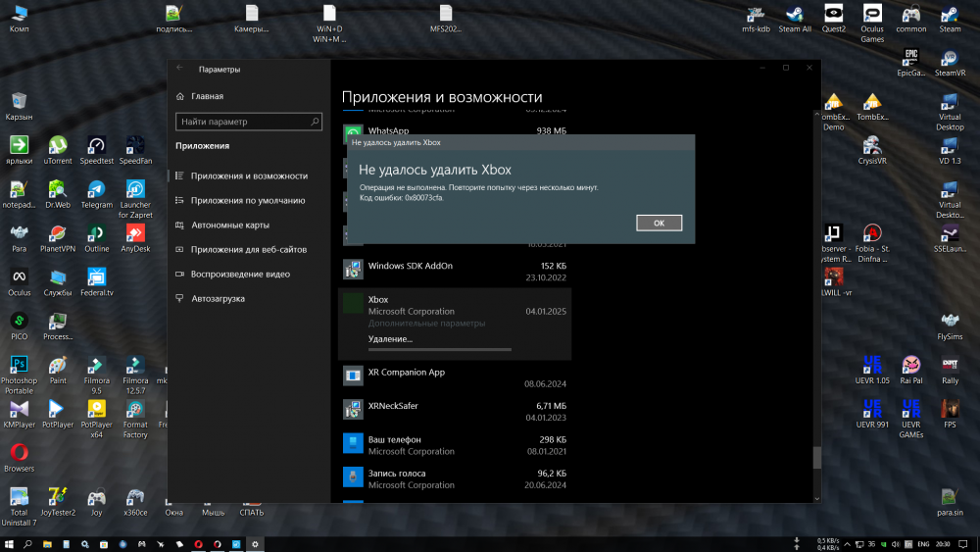Click the Ваш телефон app icon
This screenshot has height=552, width=980.
click(x=353, y=443)
